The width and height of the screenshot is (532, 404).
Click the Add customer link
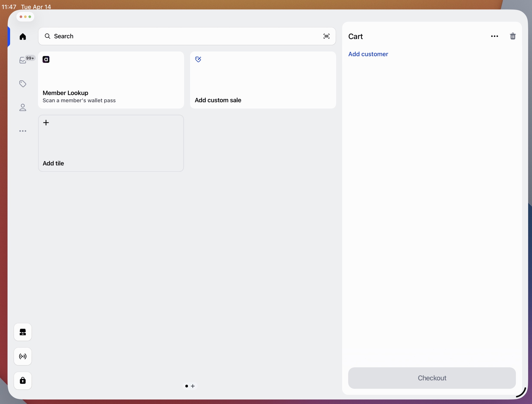pos(368,54)
